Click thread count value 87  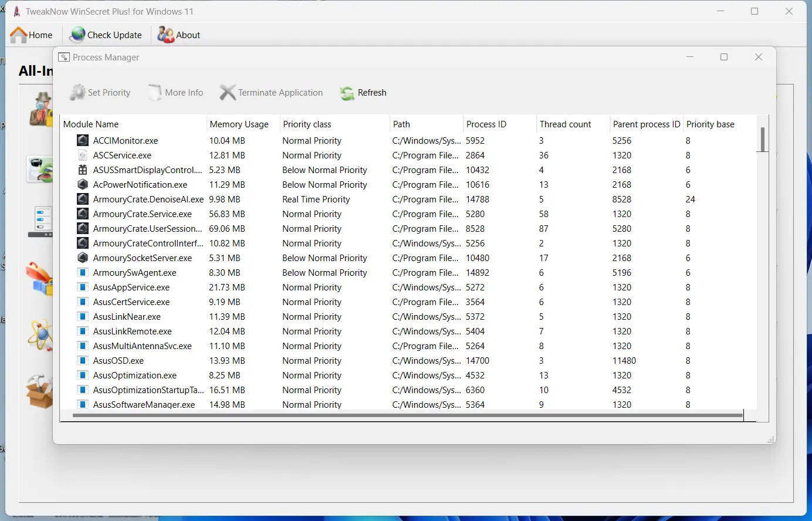click(544, 228)
